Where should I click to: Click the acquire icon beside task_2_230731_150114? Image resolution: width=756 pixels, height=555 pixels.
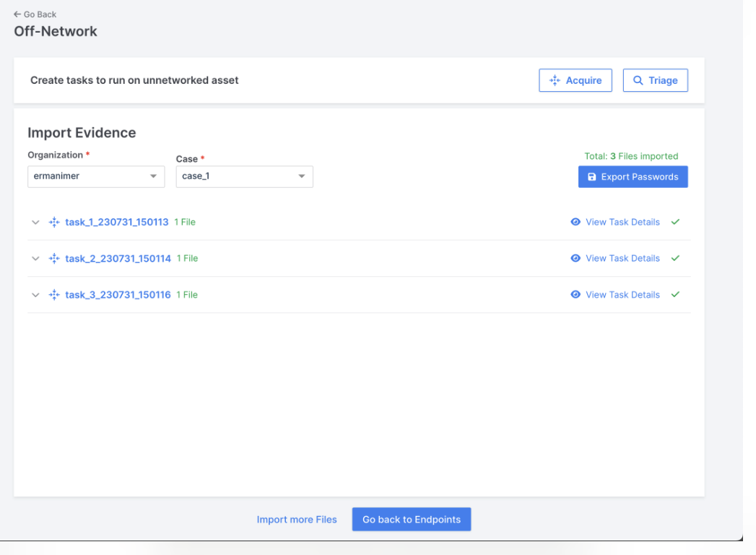point(53,259)
